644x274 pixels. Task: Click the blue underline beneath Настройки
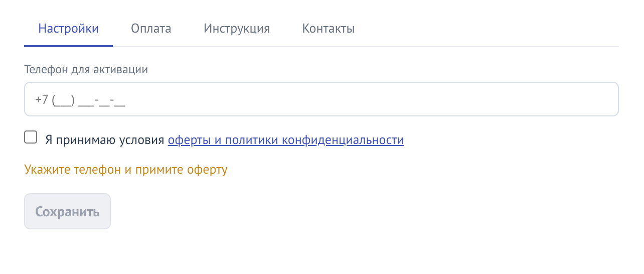click(x=68, y=46)
